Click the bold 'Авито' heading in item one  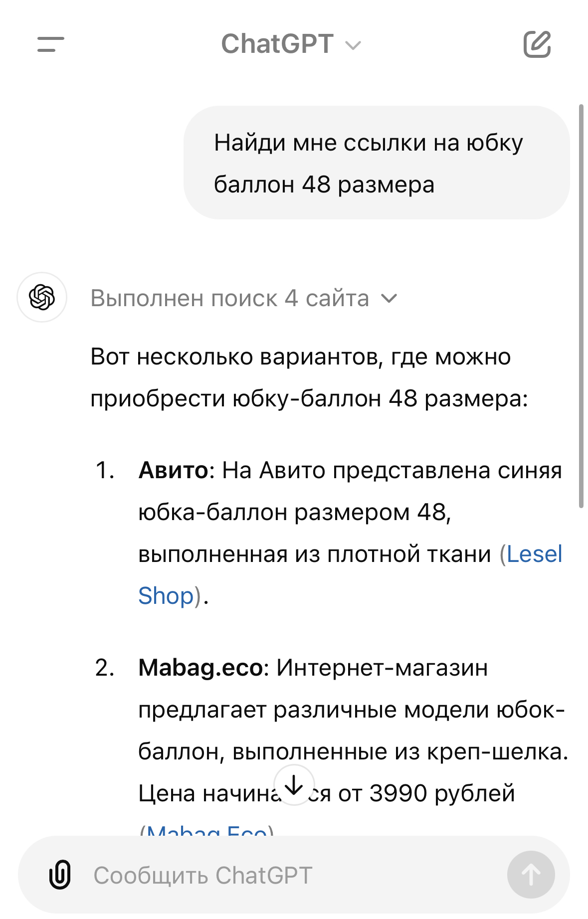[x=173, y=470]
